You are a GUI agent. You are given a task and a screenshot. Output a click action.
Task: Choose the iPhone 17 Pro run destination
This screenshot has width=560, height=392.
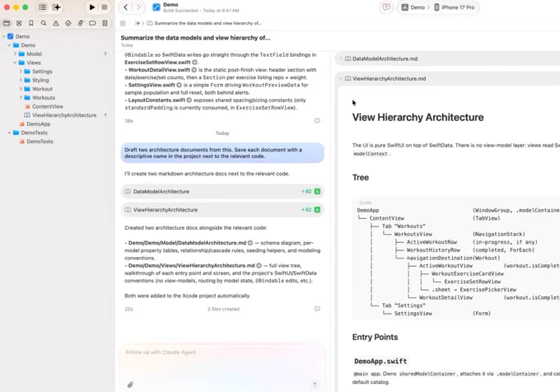click(455, 7)
